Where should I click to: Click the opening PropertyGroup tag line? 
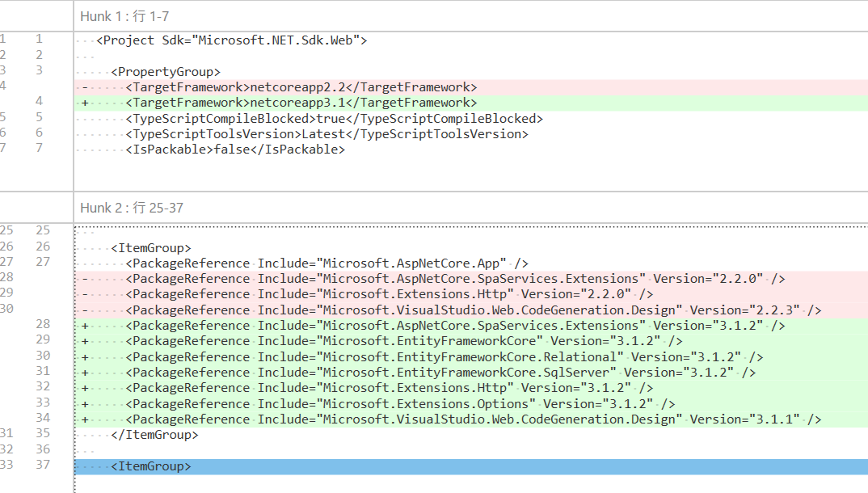[x=166, y=72]
